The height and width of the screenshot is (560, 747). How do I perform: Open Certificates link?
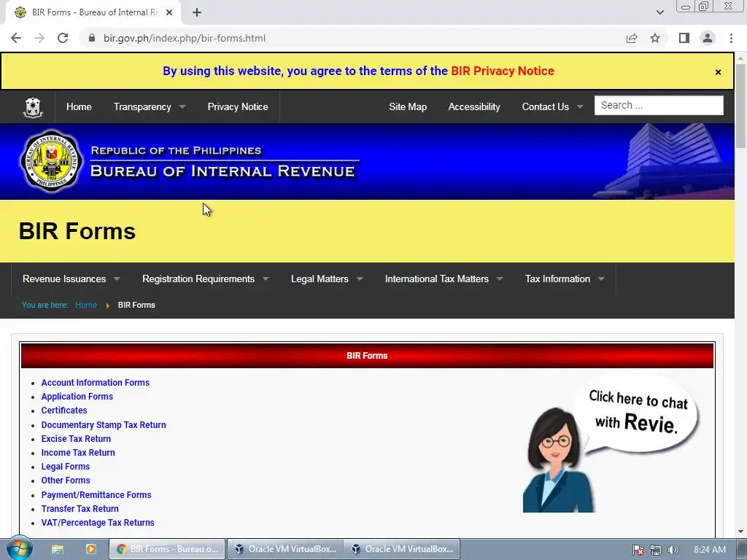pos(64,410)
